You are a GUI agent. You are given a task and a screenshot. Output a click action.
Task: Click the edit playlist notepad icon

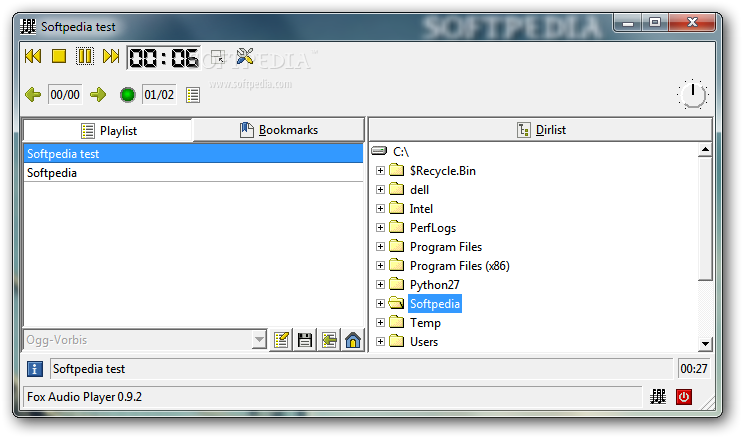tap(281, 340)
